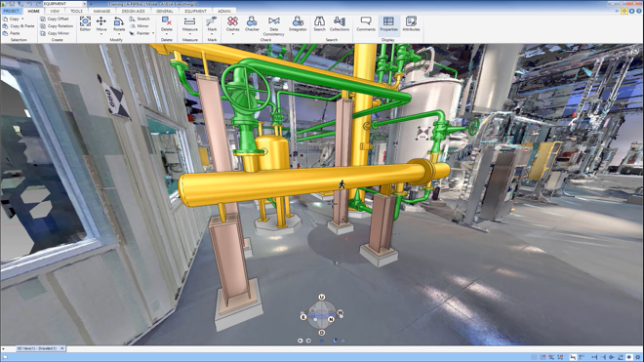Screen dimensions: 644x362
Task: Expand the Measure dropdown arrow
Action: [189, 34]
